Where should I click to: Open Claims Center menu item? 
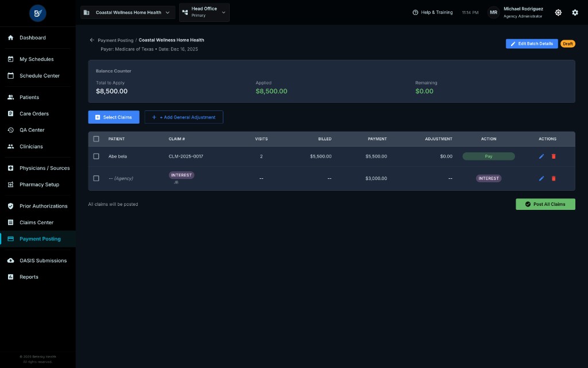36,223
